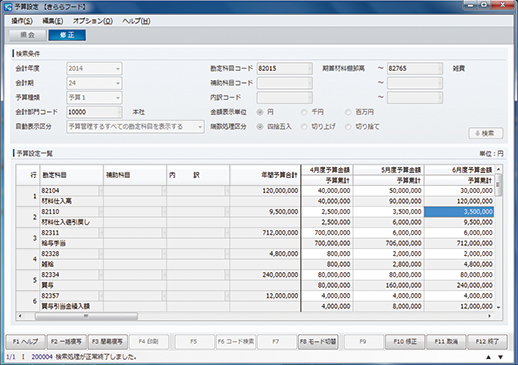Click F1 ヘルプ function button

click(25, 342)
